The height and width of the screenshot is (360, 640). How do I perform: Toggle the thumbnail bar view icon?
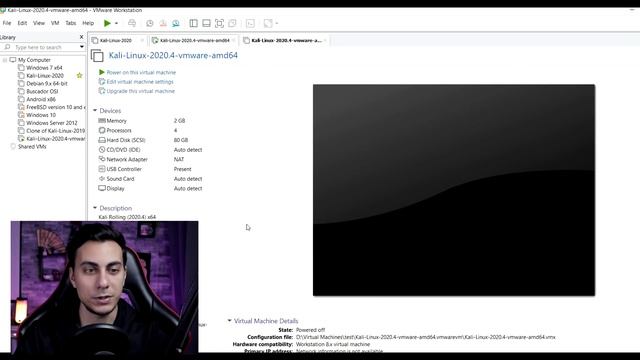click(x=206, y=23)
